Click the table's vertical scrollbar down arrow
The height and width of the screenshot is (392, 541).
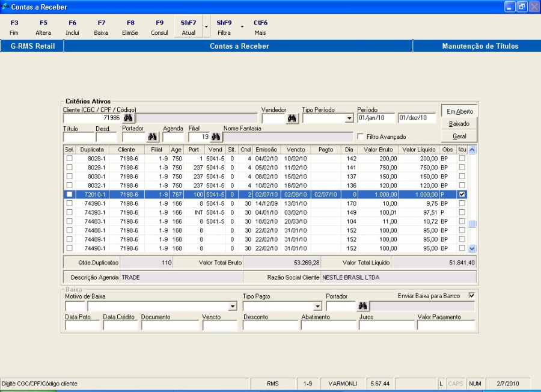pyautogui.click(x=472, y=248)
